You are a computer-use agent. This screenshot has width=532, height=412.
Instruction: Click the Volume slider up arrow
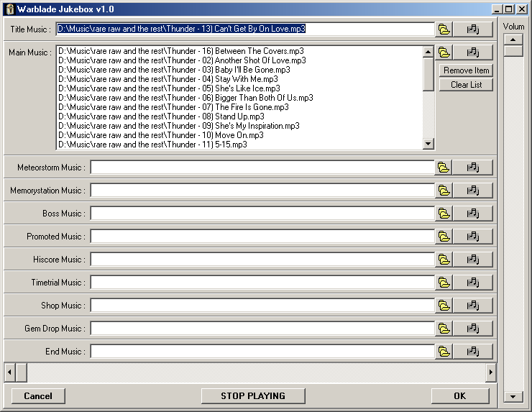[513, 39]
